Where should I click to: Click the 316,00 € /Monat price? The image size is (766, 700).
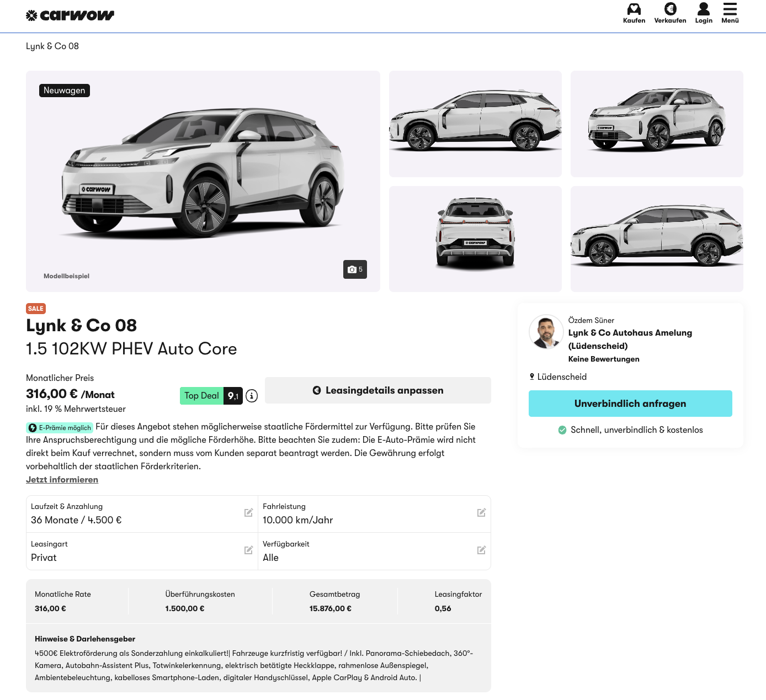[70, 394]
